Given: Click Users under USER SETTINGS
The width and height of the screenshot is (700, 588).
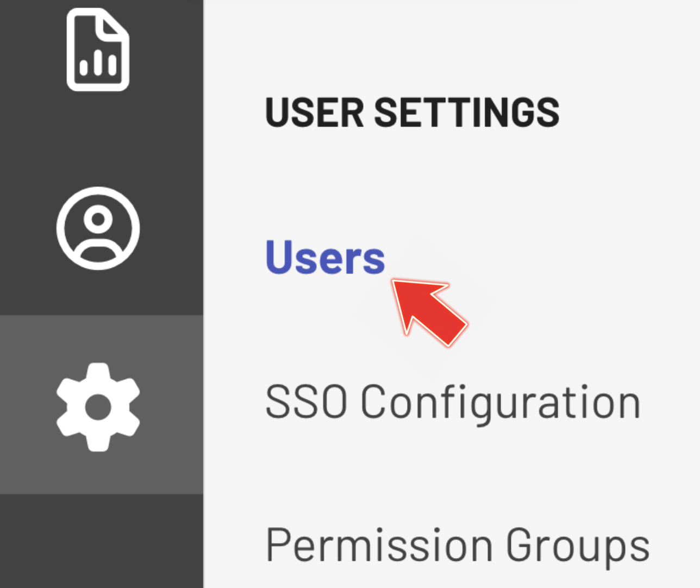Looking at the screenshot, I should [x=325, y=257].
